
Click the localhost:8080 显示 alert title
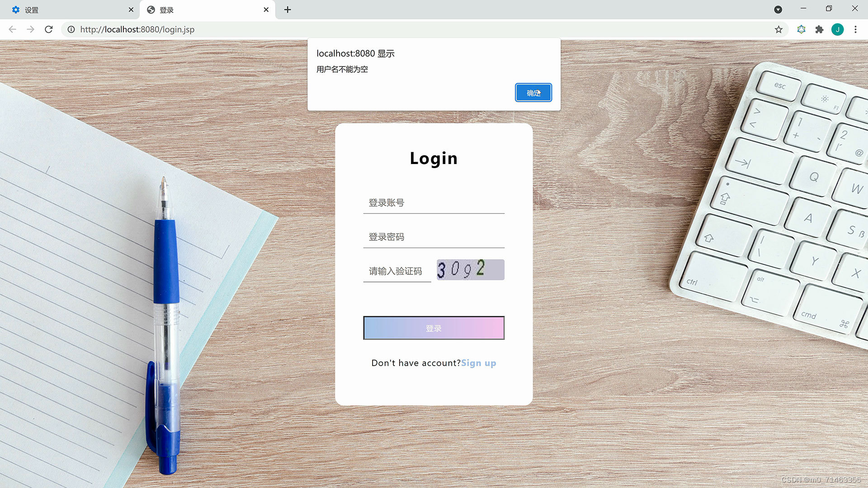click(x=355, y=53)
